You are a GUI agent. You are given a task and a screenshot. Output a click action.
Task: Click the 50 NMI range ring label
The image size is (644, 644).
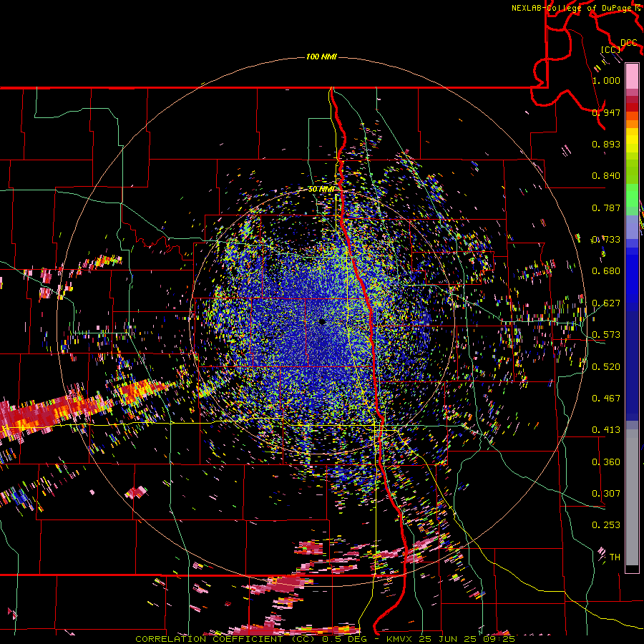coord(321,189)
